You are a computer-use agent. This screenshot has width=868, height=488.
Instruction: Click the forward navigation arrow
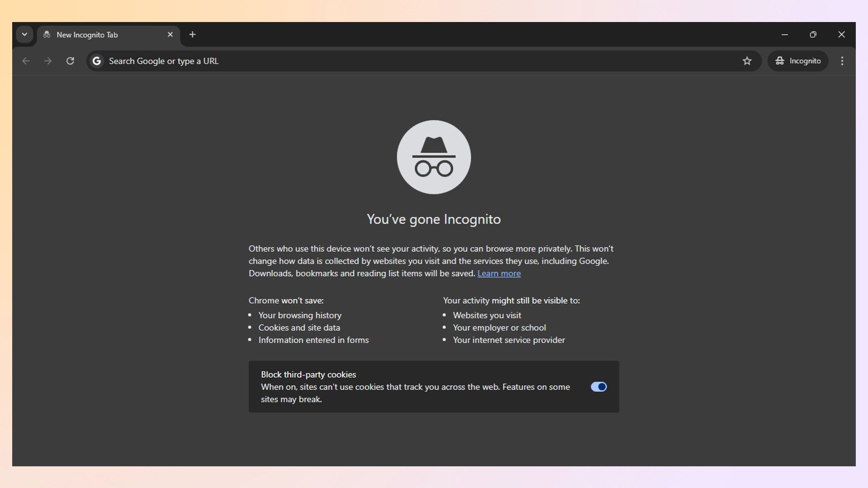[48, 61]
